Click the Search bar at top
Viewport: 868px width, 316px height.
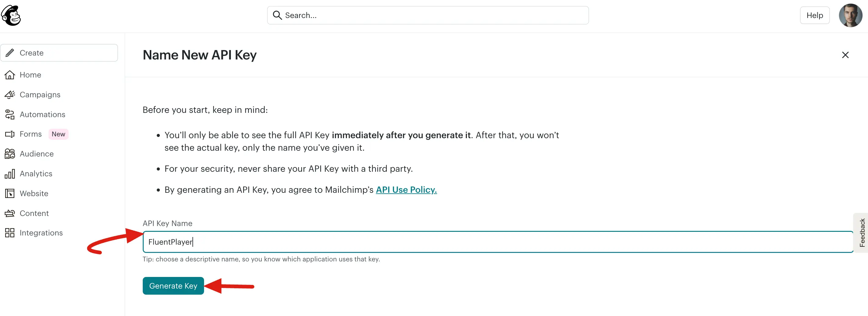click(x=428, y=15)
